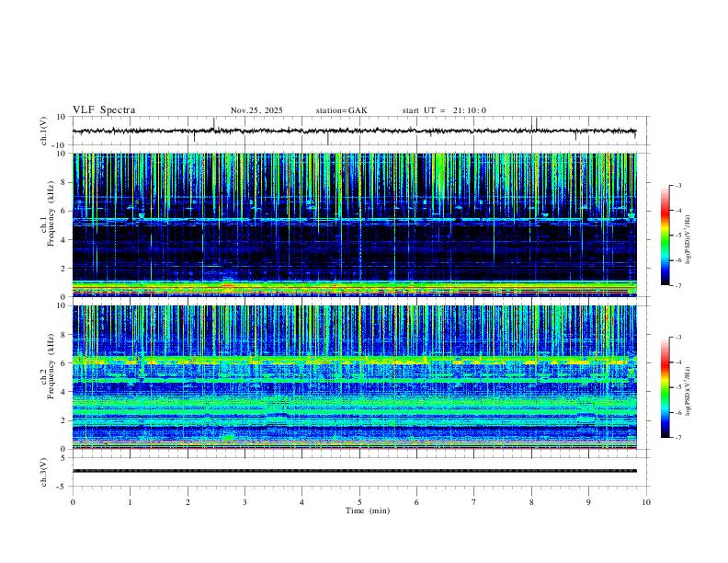
Task: Click the 'station=GAK' label
Action: (341, 110)
